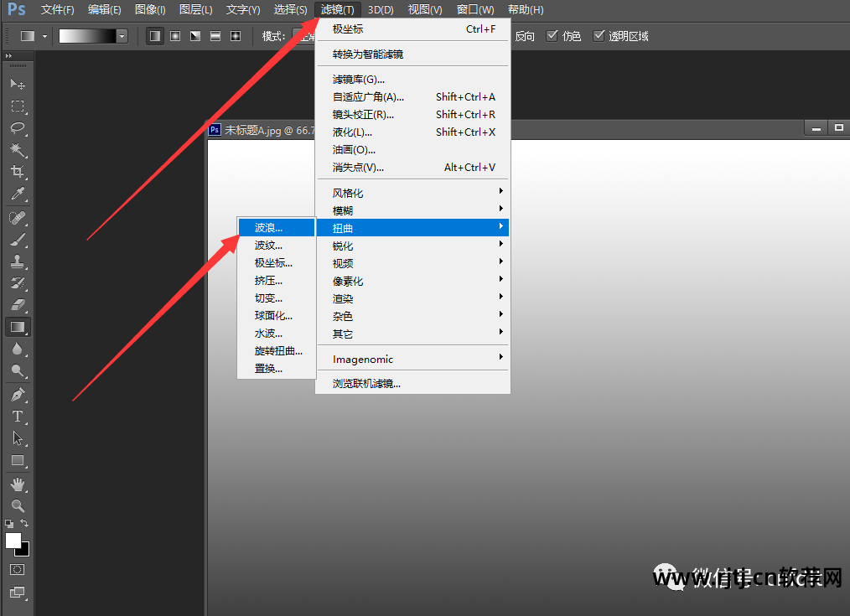Choose the Clone Stamp tool
The image size is (850, 616).
point(18,262)
